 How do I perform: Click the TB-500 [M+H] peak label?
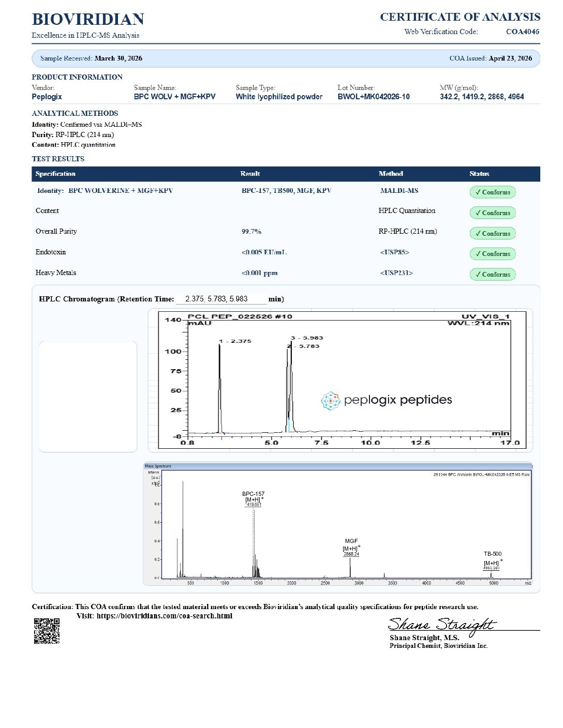[x=493, y=561]
